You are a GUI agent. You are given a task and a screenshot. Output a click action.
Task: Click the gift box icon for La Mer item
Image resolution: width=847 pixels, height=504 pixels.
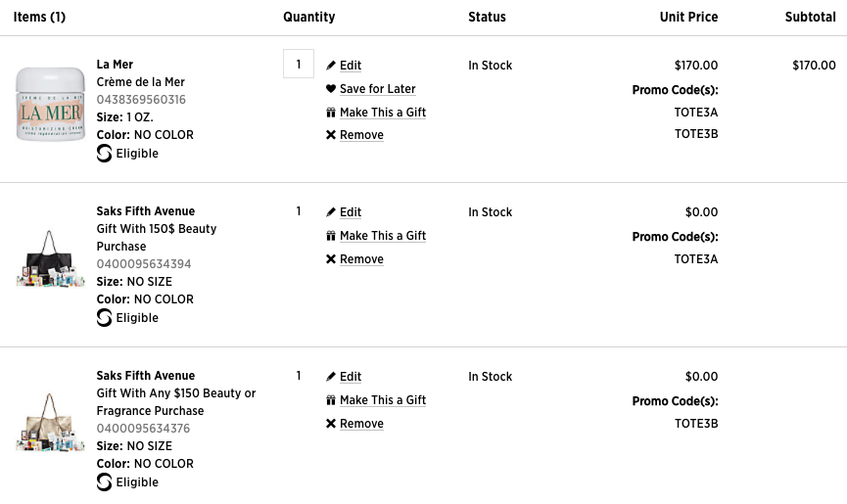tap(331, 113)
